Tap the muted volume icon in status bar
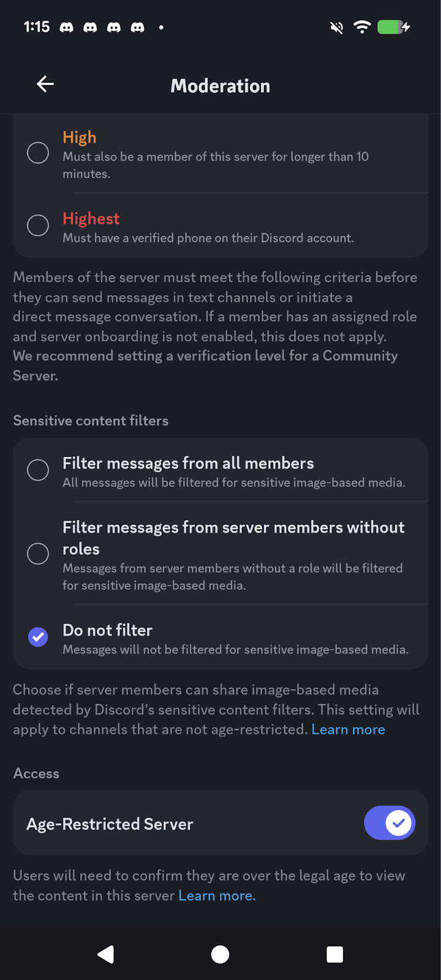The image size is (441, 980). pyautogui.click(x=336, y=27)
